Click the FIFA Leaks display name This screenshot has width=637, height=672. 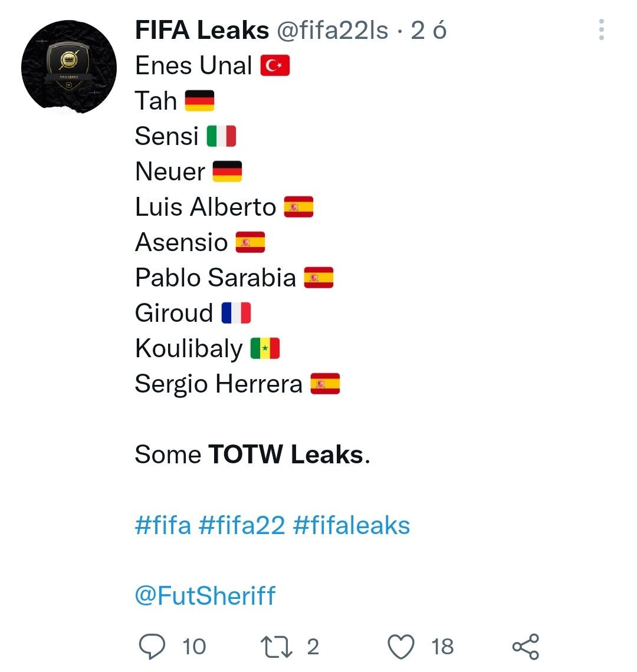202,31
